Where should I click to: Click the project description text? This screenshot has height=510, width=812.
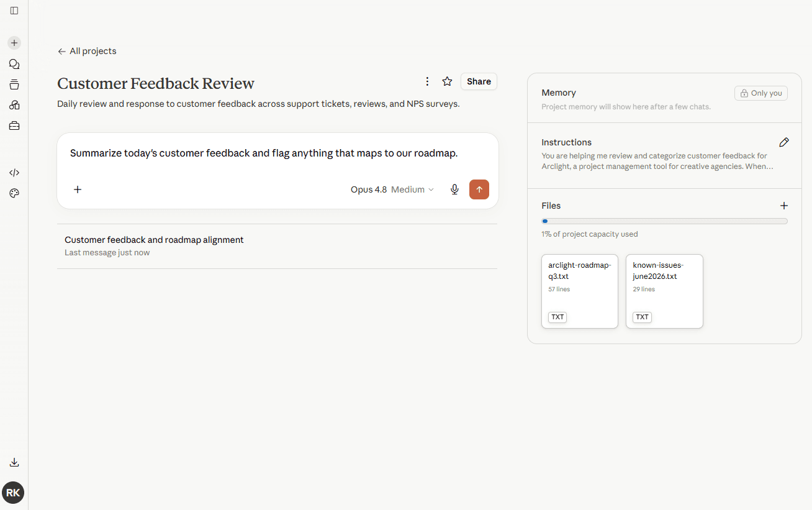[x=258, y=104]
